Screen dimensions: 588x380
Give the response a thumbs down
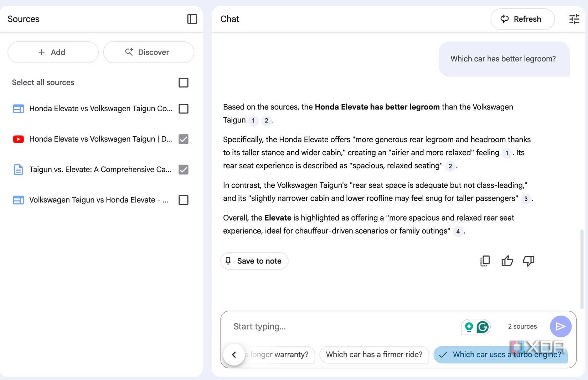click(528, 261)
